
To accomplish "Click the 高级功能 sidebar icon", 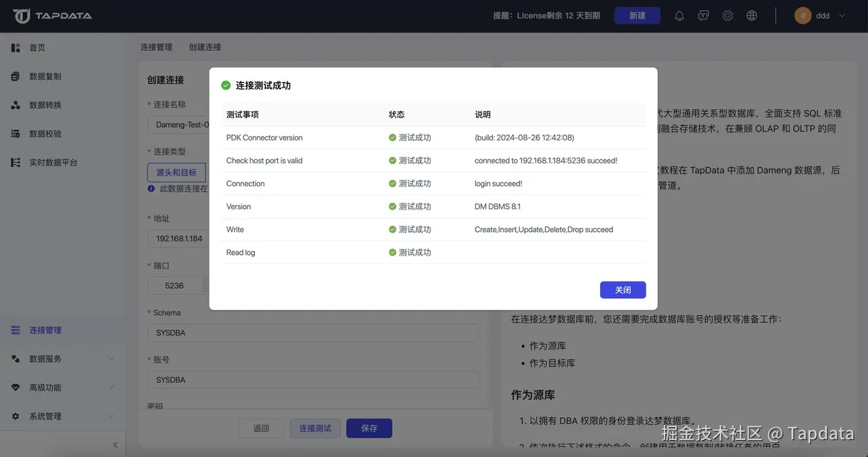I will coord(16,387).
